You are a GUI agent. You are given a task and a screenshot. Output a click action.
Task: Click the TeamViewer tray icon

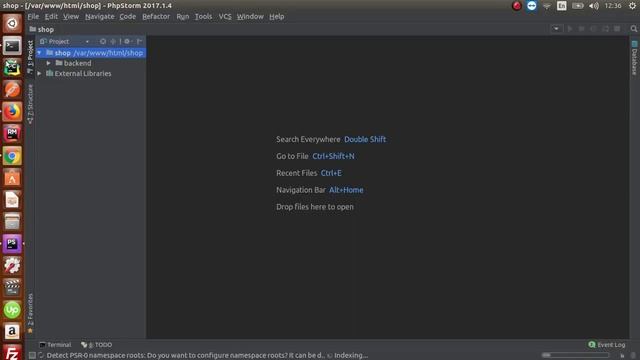tap(531, 6)
